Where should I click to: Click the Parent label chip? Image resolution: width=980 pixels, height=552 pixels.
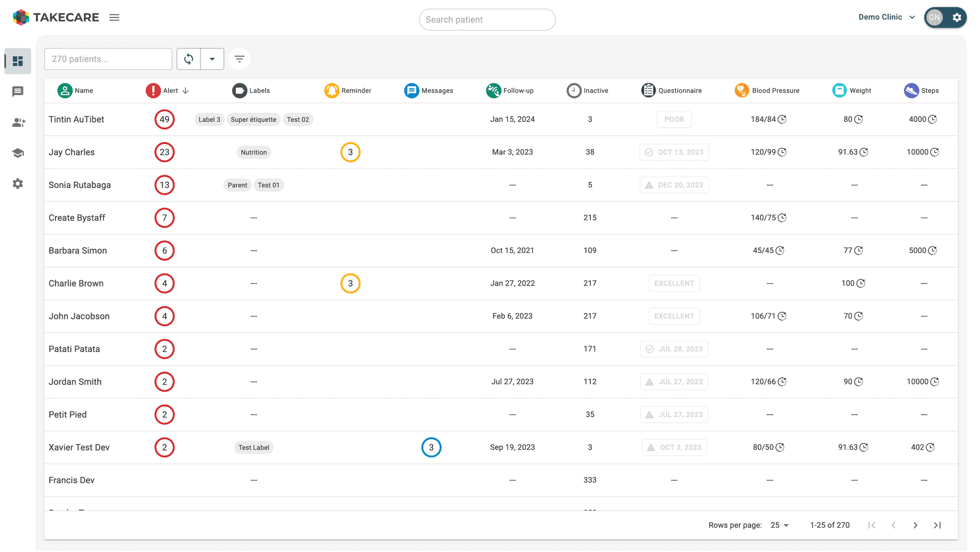237,185
